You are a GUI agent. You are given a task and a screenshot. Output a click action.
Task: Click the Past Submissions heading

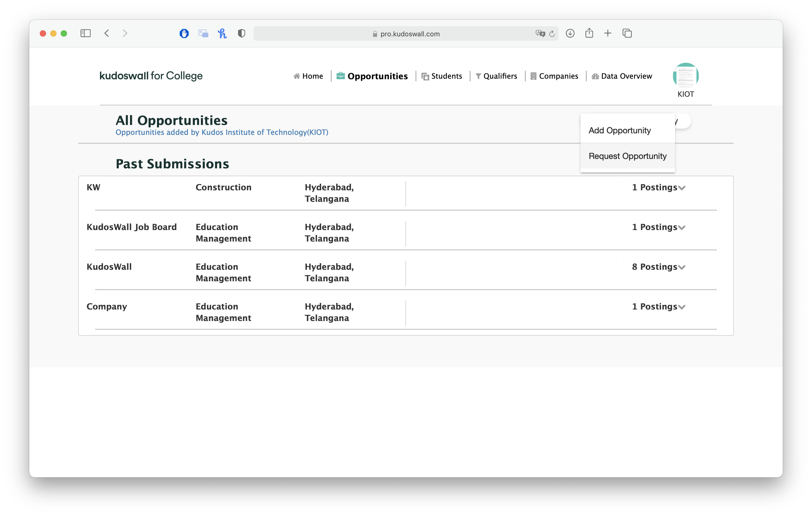pos(172,164)
